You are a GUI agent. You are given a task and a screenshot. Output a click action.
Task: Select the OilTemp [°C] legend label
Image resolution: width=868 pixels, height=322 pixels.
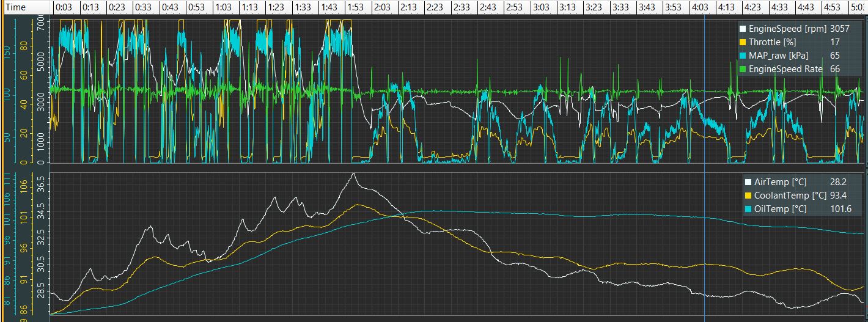[780, 209]
